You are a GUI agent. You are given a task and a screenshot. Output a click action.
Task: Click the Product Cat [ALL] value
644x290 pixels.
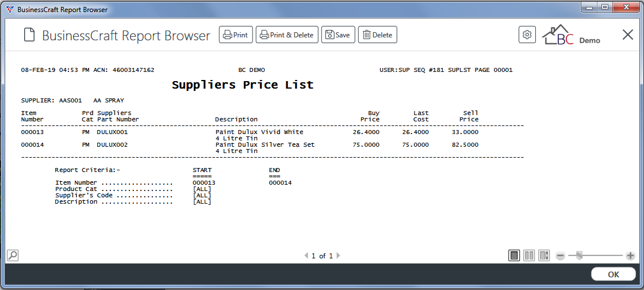tap(202, 189)
